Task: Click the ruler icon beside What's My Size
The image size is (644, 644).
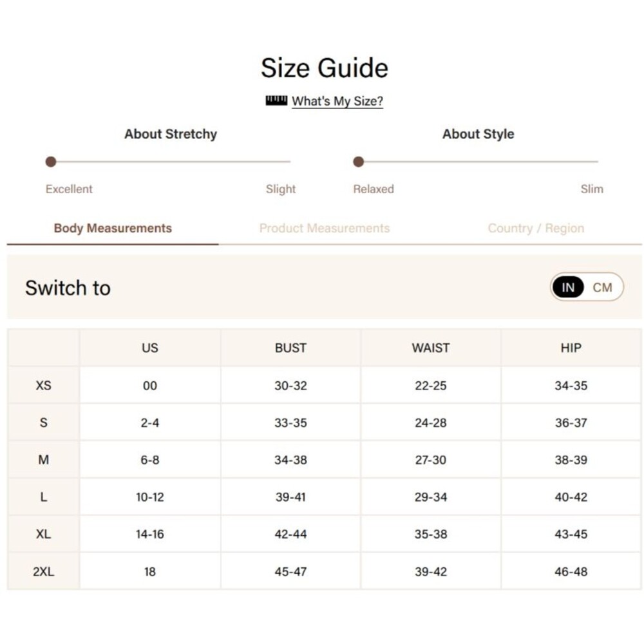Action: (276, 100)
